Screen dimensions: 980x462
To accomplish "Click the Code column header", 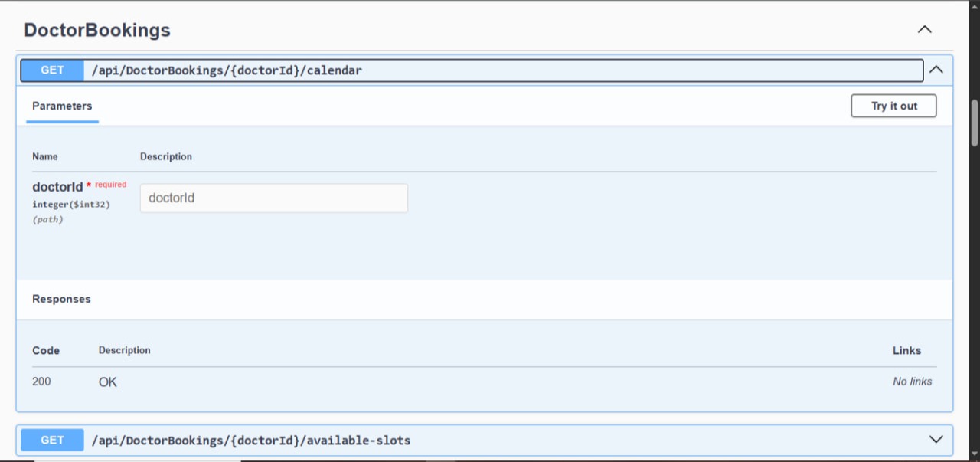I will [x=46, y=350].
